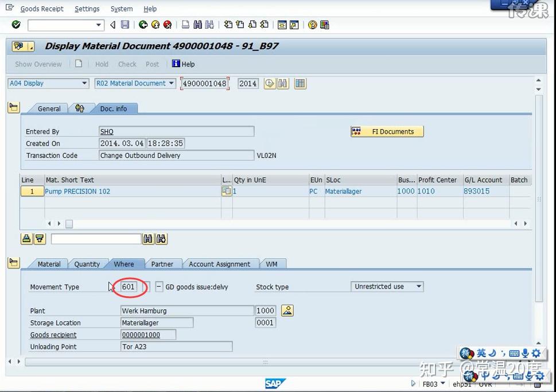Viewport: 556px width, 392px height.
Task: Select the Back navigation arrow icon
Action: pos(143,25)
